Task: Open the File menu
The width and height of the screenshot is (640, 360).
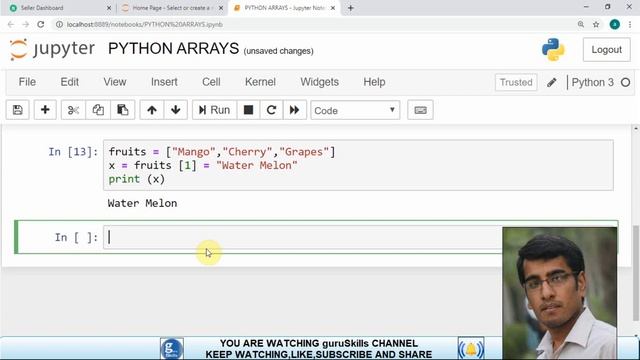Action: coord(27,82)
